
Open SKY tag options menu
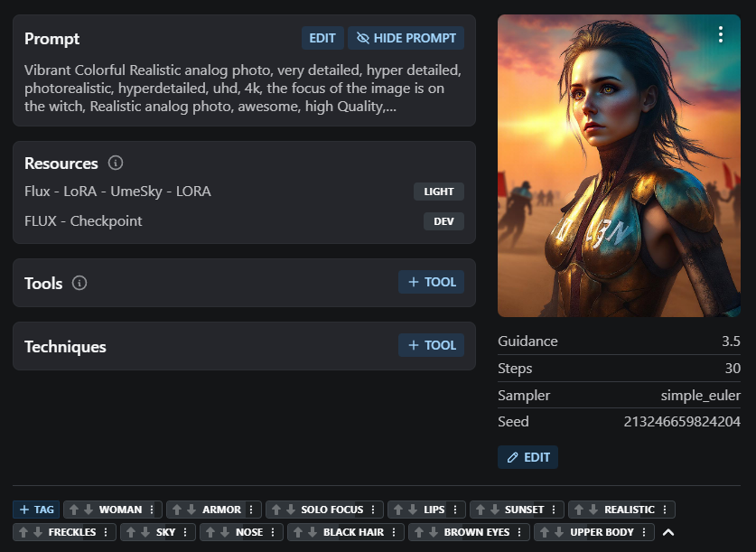186,532
